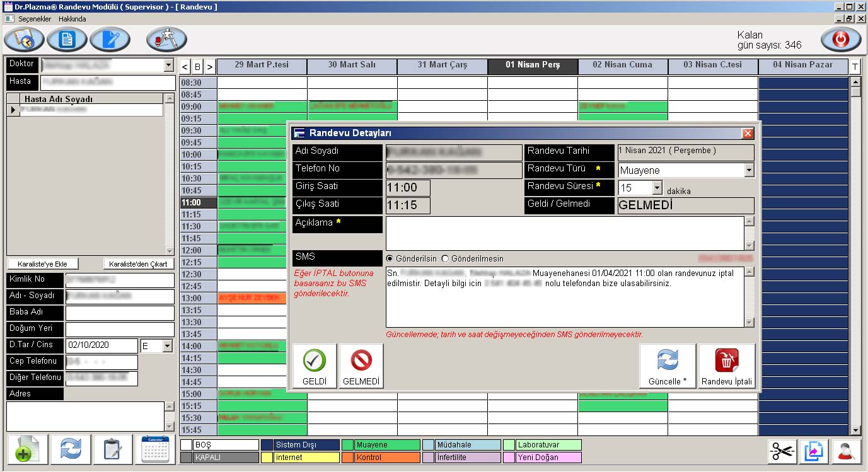
Task: Open the calendar icon at bottom left
Action: tap(155, 450)
